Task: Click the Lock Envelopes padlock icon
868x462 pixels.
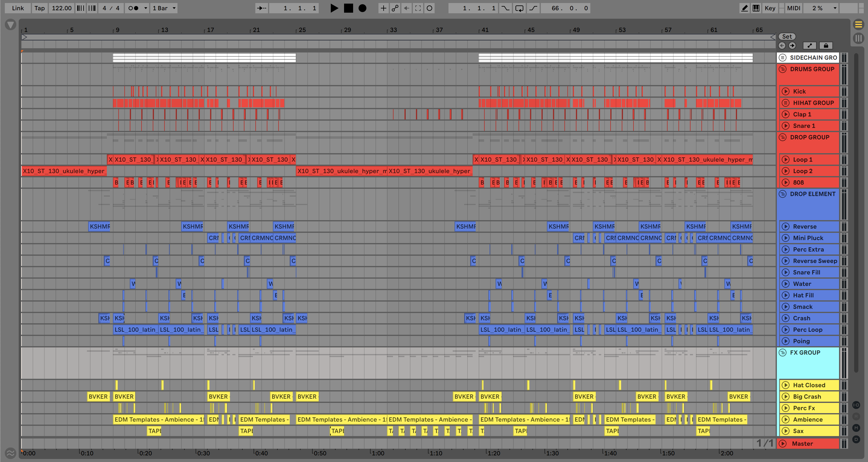Action: click(x=826, y=46)
